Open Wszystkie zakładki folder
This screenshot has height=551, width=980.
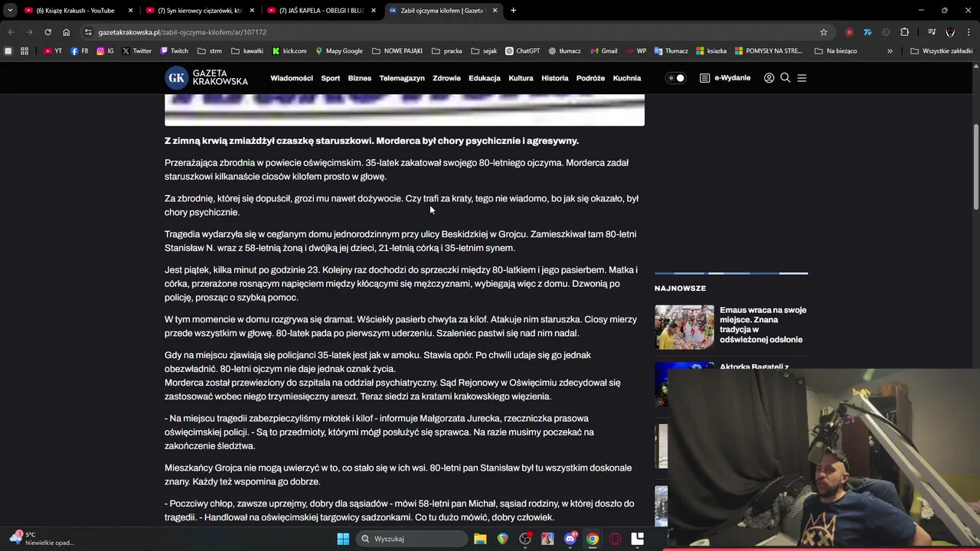click(942, 51)
